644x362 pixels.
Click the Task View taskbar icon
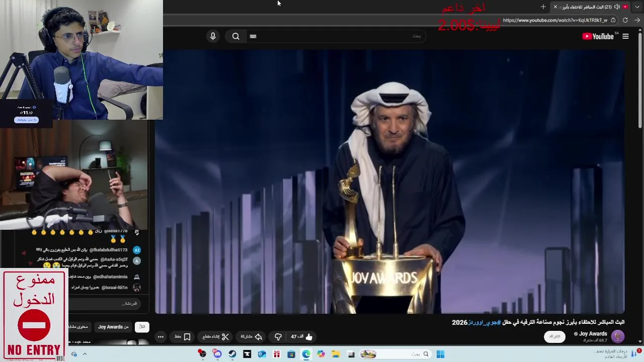click(x=351, y=354)
